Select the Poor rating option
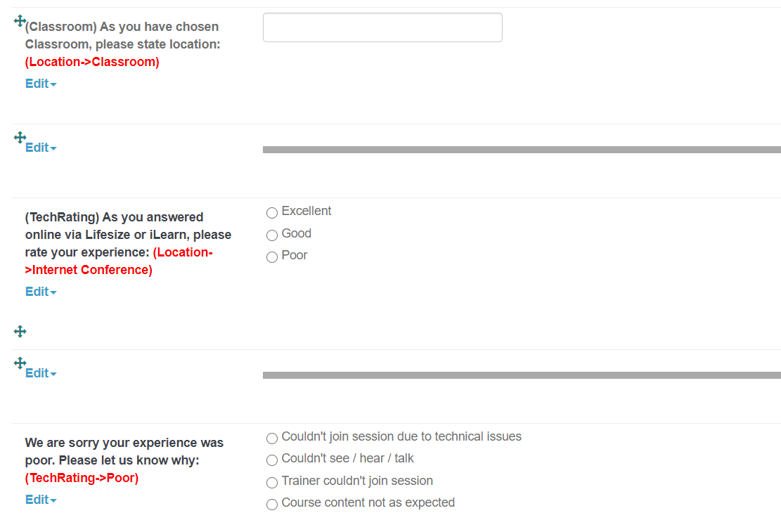781x532 pixels. click(272, 257)
